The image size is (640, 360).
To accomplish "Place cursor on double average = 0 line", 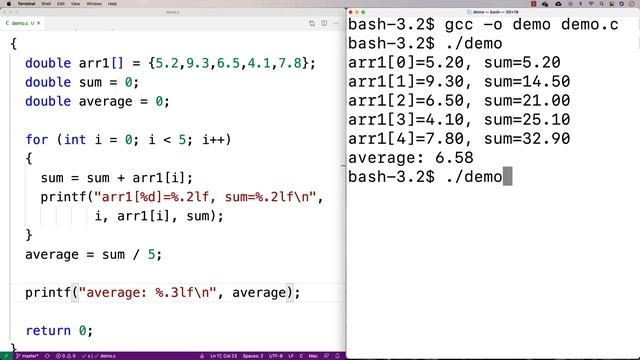I will click(x=97, y=101).
